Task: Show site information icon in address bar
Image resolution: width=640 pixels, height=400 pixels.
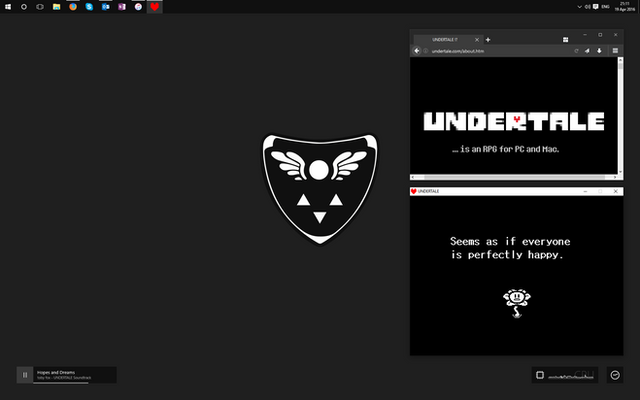Action: coord(426,51)
